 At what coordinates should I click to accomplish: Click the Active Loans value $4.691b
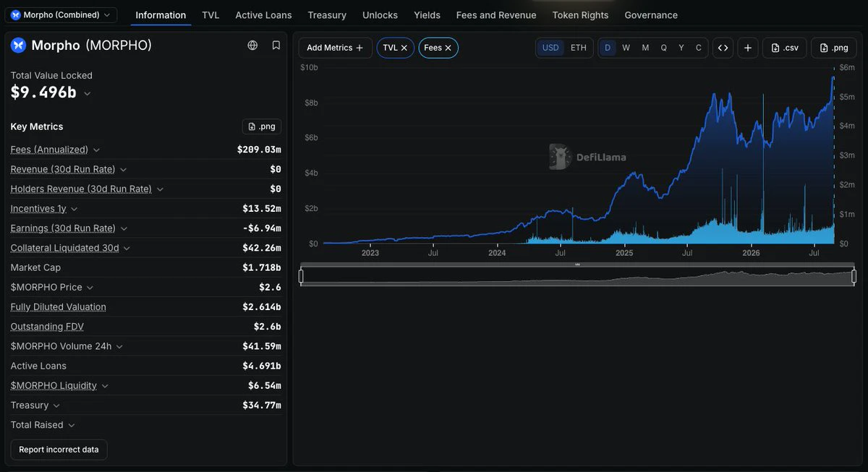click(x=262, y=366)
